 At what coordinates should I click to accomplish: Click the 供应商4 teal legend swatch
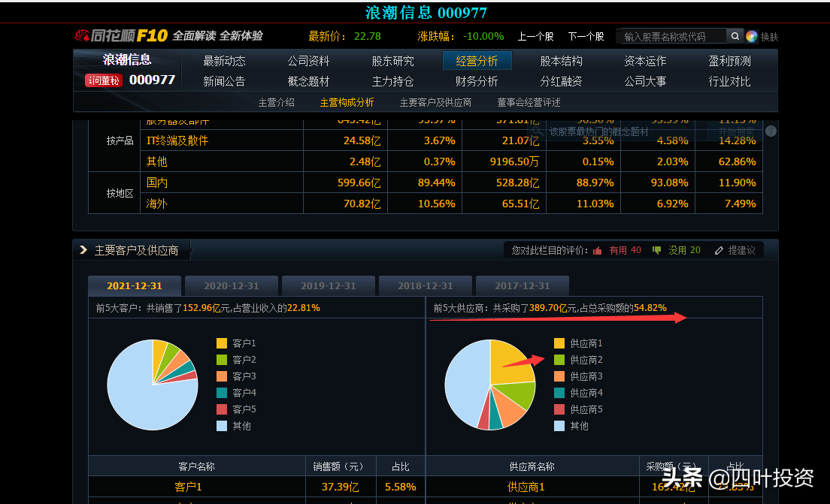pos(559,392)
